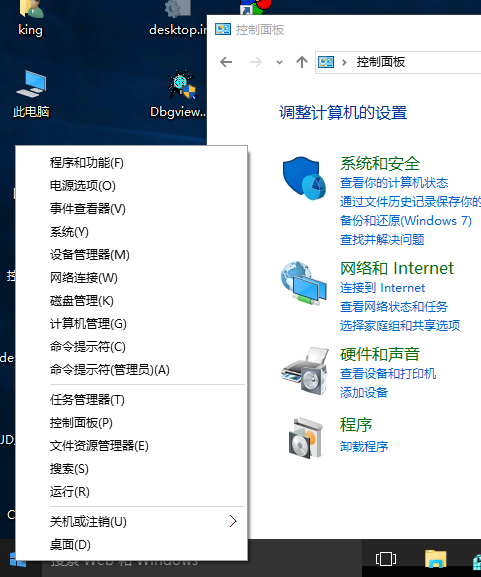Open 查看网络状态和任务 link
Image resolution: width=481 pixels, height=577 pixels.
[x=394, y=307]
